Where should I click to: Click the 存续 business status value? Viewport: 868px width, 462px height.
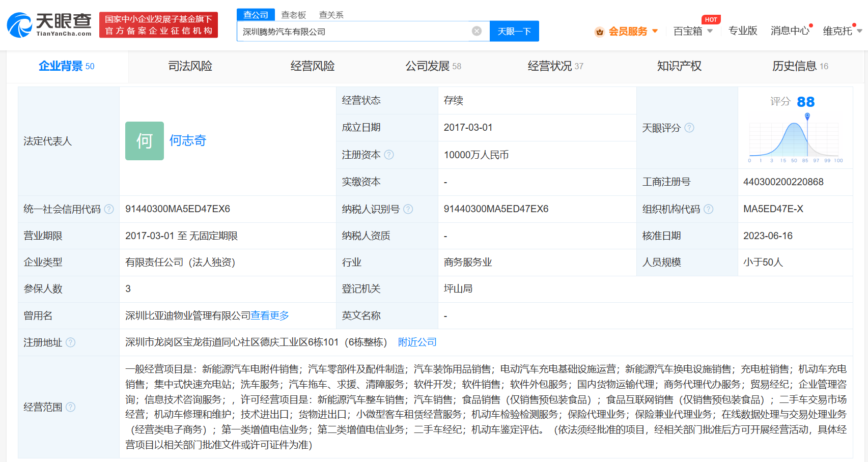pyautogui.click(x=453, y=100)
